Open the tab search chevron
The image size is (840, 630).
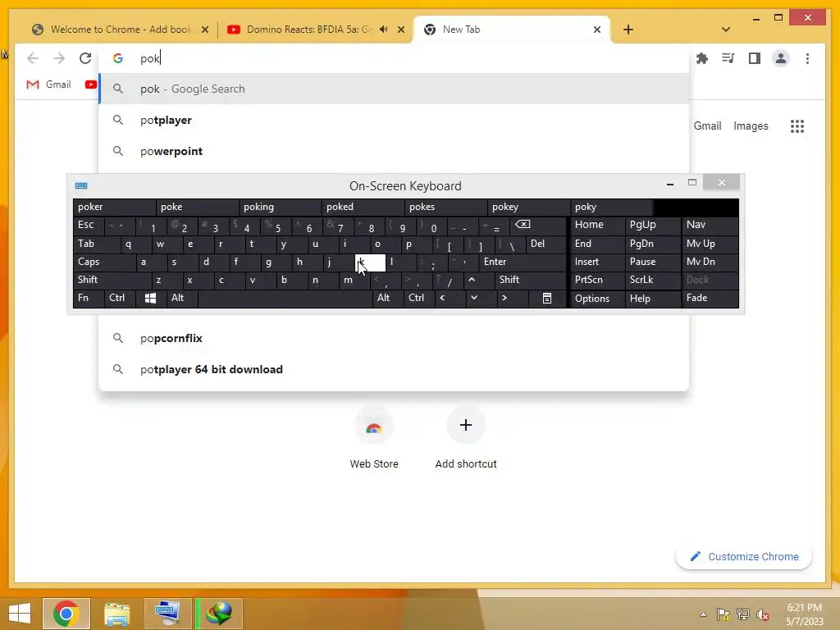pyautogui.click(x=726, y=30)
